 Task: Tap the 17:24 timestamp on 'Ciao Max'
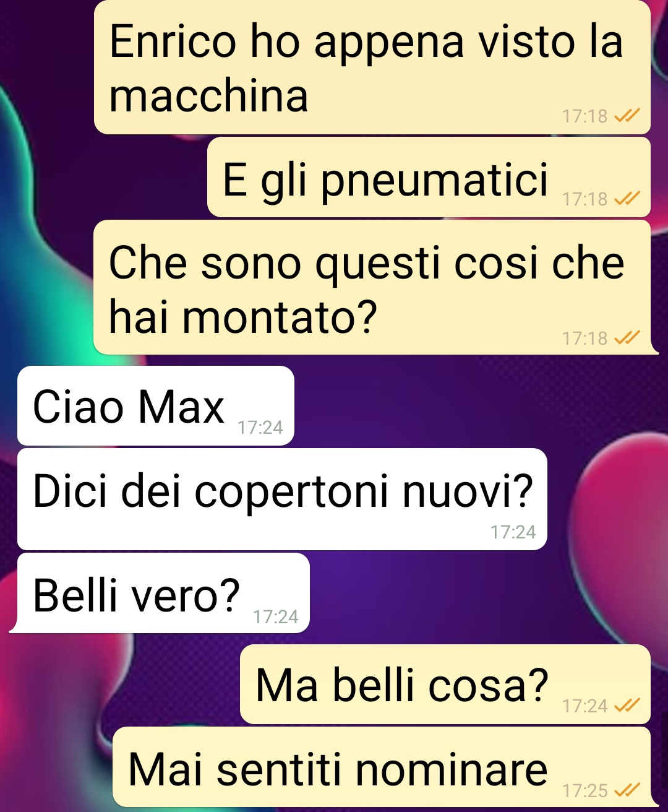click(260, 427)
